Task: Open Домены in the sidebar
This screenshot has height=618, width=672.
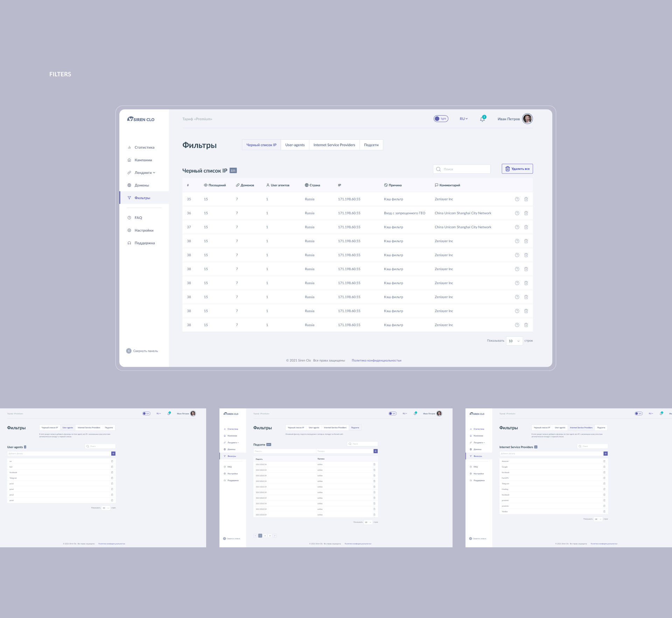Action: (x=141, y=185)
